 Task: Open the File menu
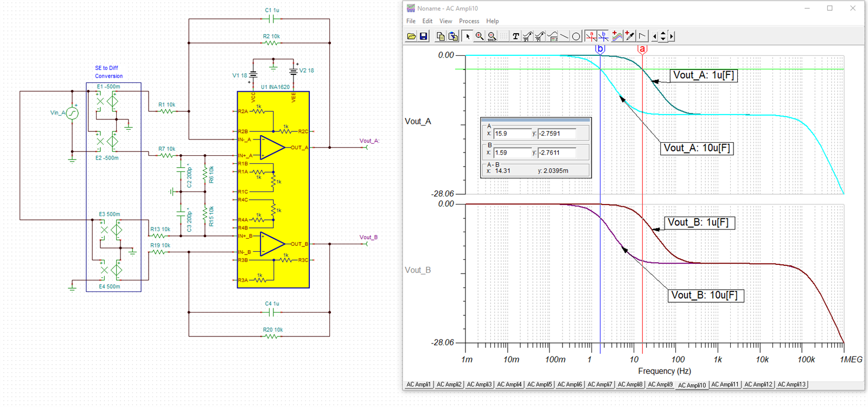[x=411, y=21]
